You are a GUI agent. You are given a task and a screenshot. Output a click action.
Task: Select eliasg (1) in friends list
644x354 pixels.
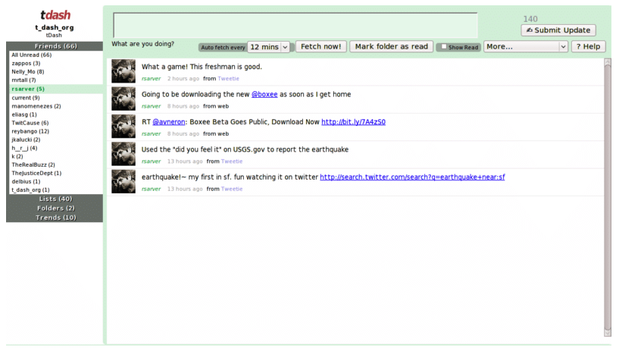coord(24,114)
